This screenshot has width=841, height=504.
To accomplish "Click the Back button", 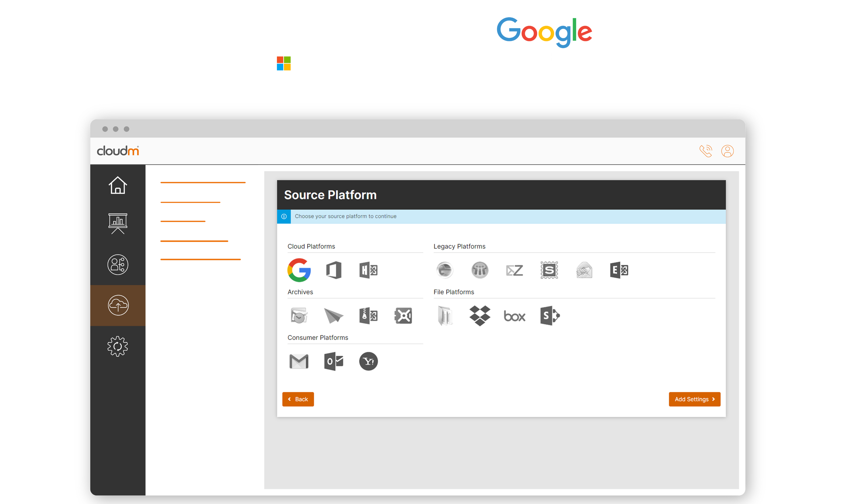I will tap(298, 399).
